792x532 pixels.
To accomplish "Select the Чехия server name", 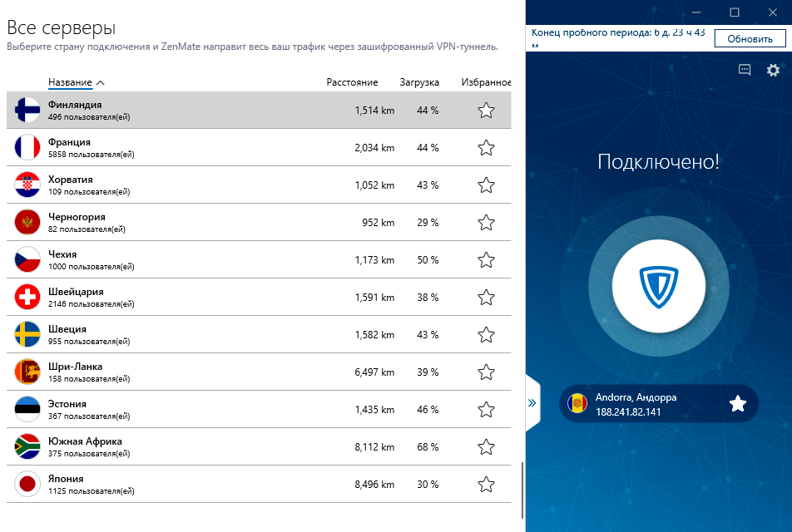I will (62, 254).
